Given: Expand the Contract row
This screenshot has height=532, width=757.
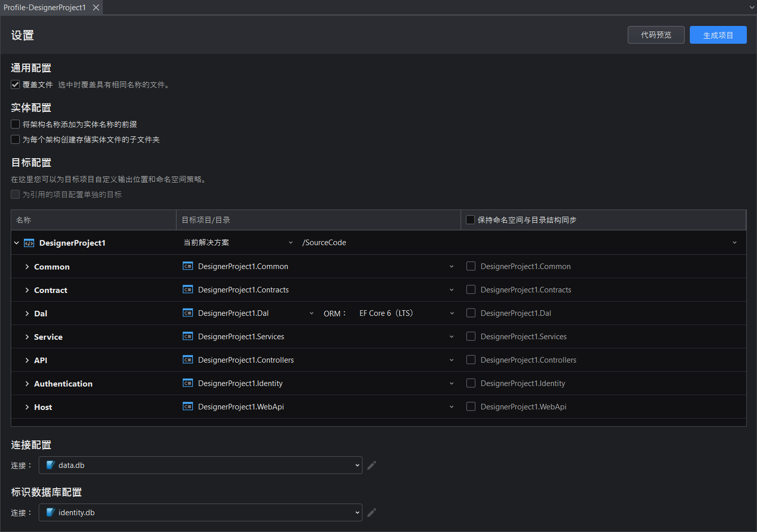Looking at the screenshot, I should pos(27,290).
